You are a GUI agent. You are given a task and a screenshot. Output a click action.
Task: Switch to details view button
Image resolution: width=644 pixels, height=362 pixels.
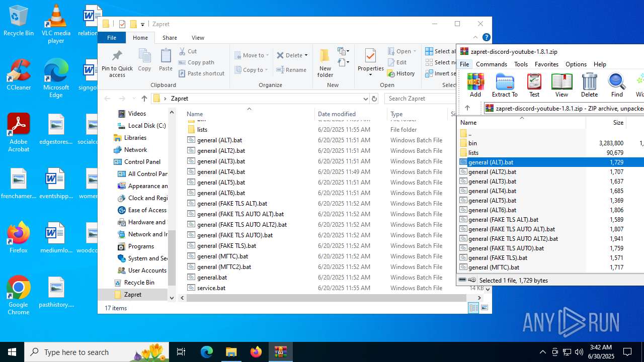(x=474, y=308)
